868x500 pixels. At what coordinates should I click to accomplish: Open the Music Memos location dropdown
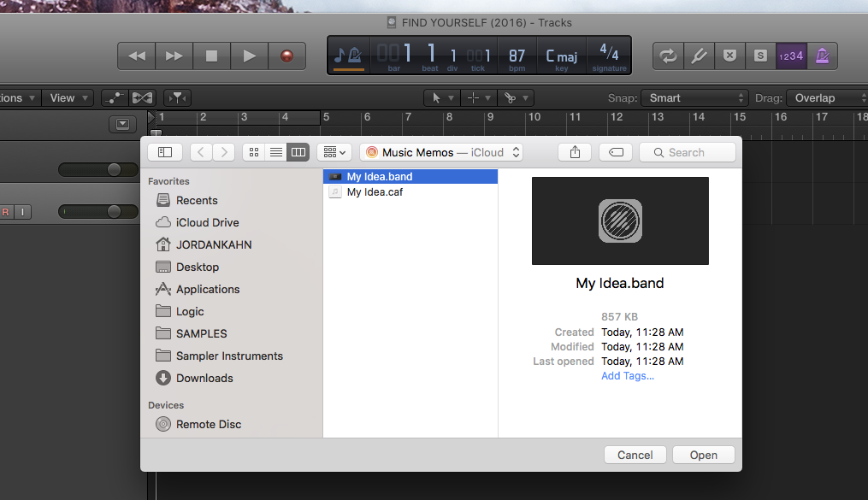click(x=441, y=152)
